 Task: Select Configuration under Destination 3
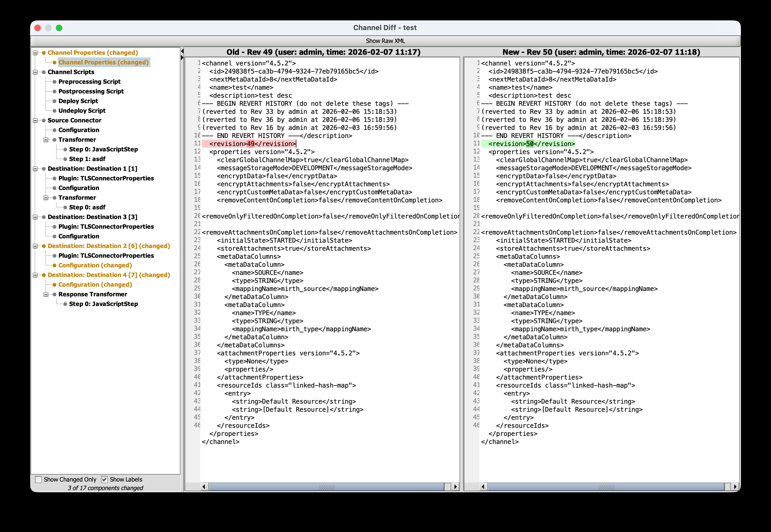tap(79, 236)
